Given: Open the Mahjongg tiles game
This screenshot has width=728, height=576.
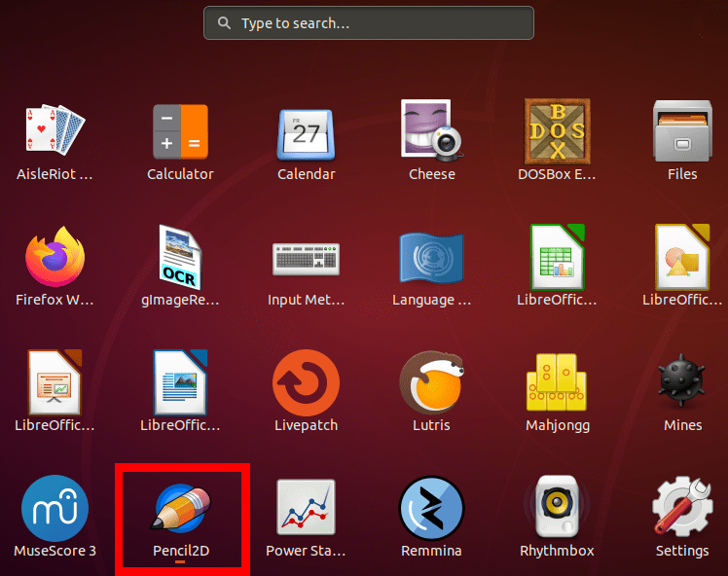Looking at the screenshot, I should tap(557, 382).
